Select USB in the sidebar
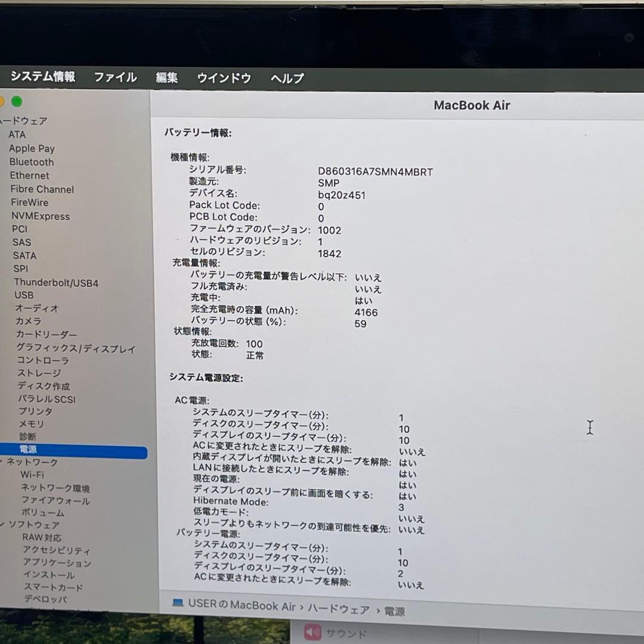The width and height of the screenshot is (644, 644). pos(24,295)
